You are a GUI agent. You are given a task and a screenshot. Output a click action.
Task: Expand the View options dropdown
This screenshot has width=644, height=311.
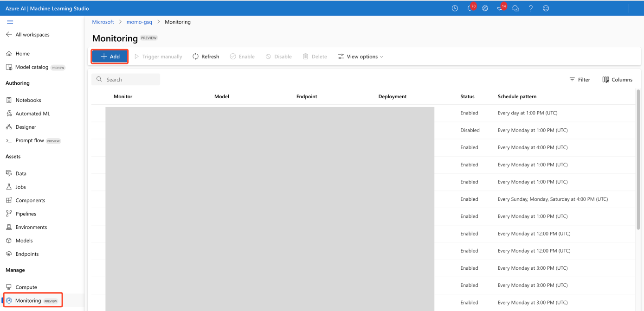pyautogui.click(x=361, y=57)
